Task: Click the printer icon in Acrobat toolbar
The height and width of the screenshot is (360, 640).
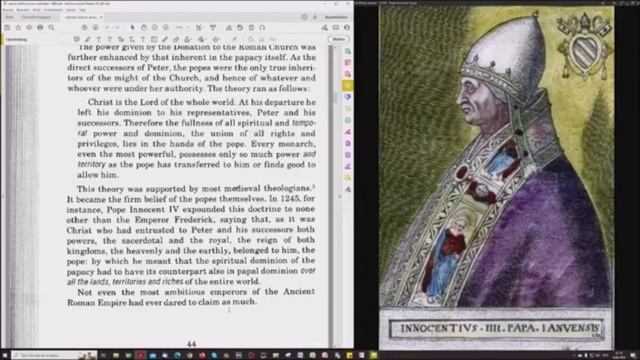Action: tap(40, 27)
